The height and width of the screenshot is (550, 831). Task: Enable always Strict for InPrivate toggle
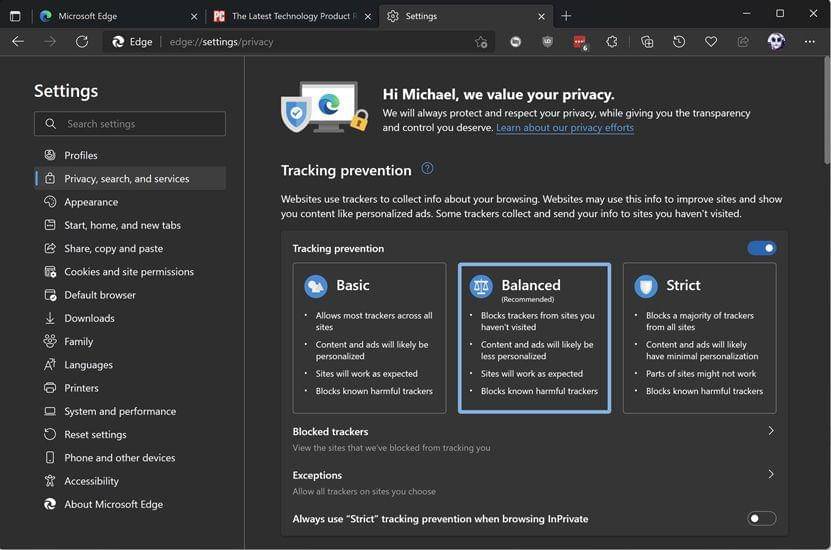[761, 518]
